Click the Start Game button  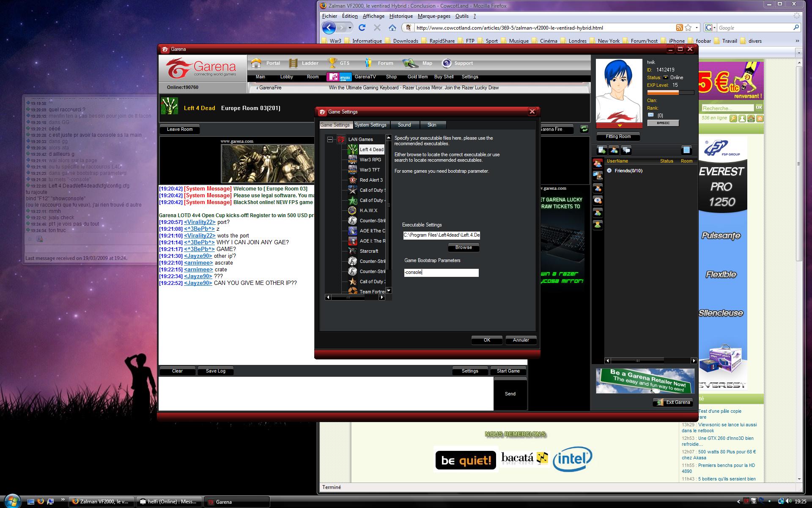click(508, 371)
